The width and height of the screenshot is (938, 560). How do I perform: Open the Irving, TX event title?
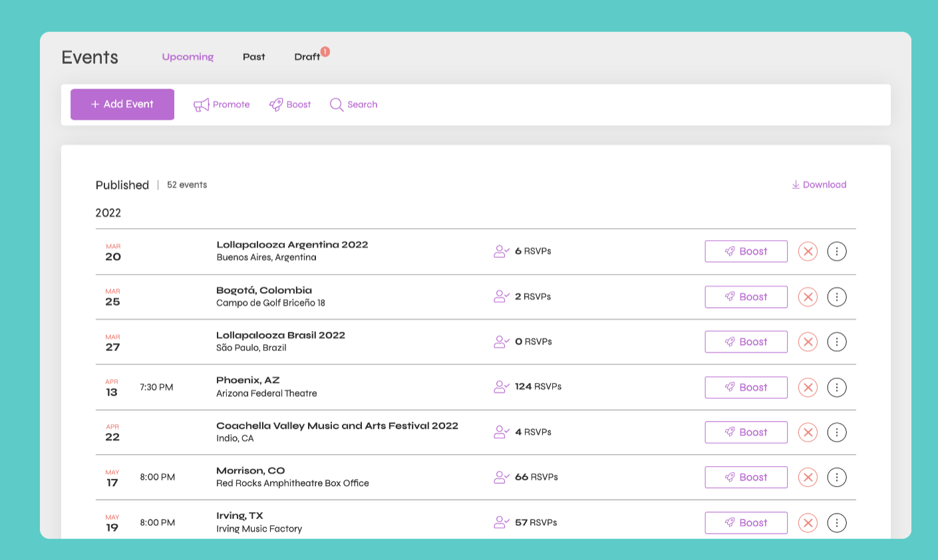(x=239, y=516)
